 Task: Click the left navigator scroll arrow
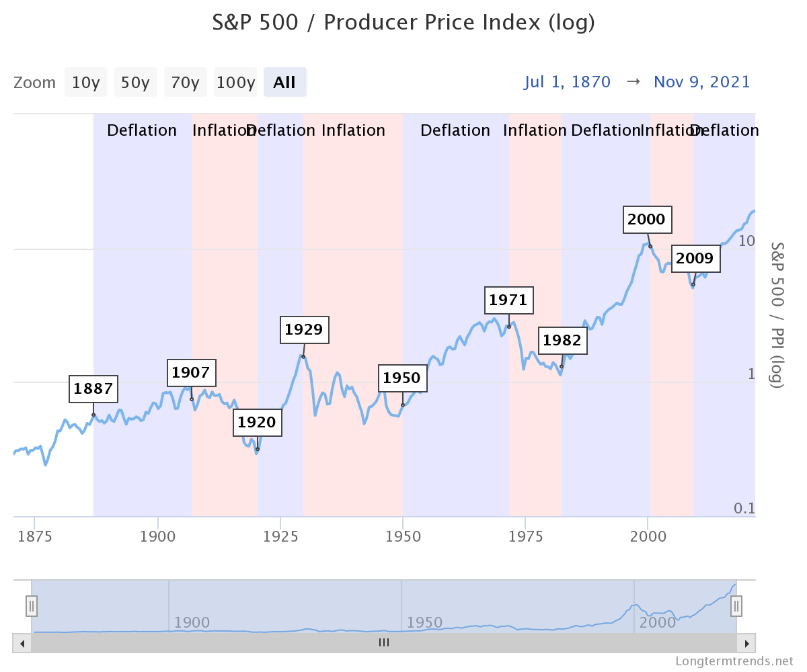(x=22, y=643)
